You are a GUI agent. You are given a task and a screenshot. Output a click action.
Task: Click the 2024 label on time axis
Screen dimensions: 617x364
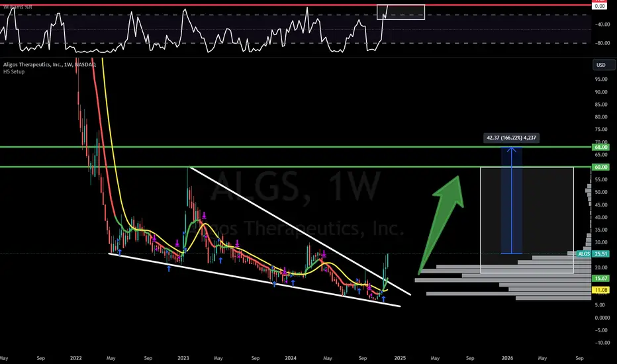(x=291, y=358)
